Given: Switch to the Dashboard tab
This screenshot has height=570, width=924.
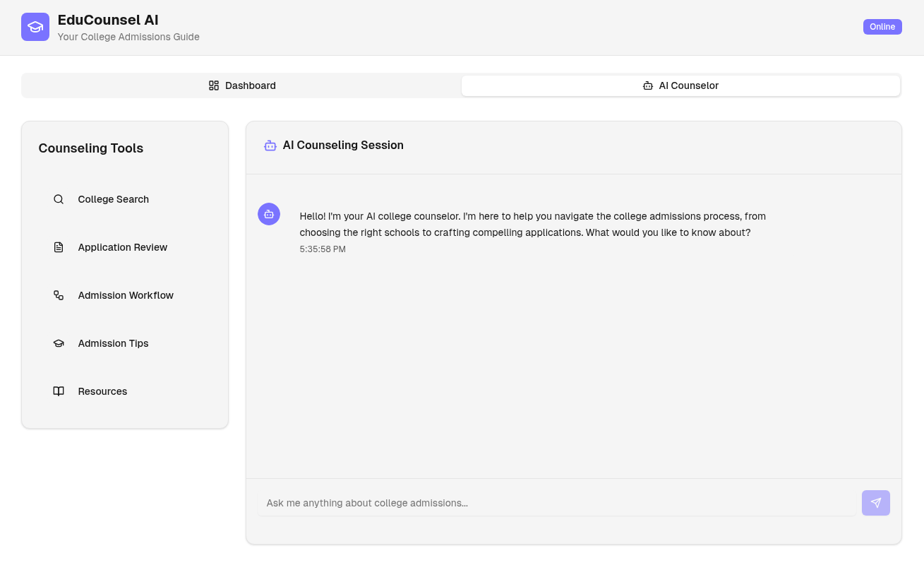Looking at the screenshot, I should tap(242, 85).
